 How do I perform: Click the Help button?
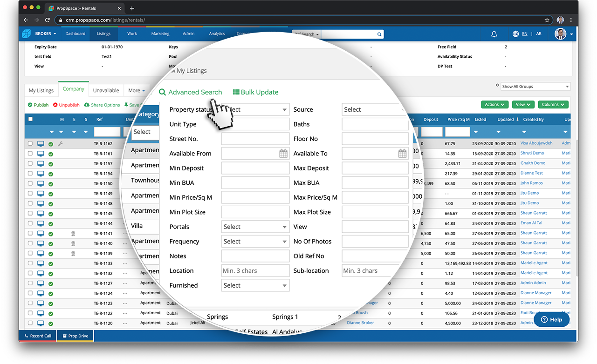[x=551, y=320]
